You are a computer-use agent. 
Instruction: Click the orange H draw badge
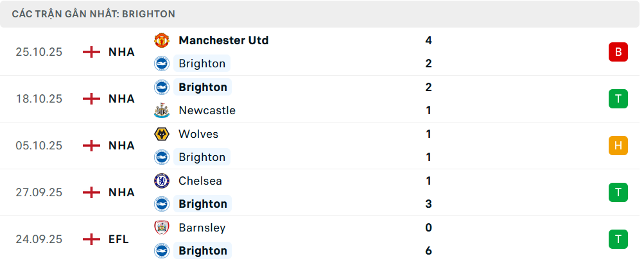[x=618, y=146]
